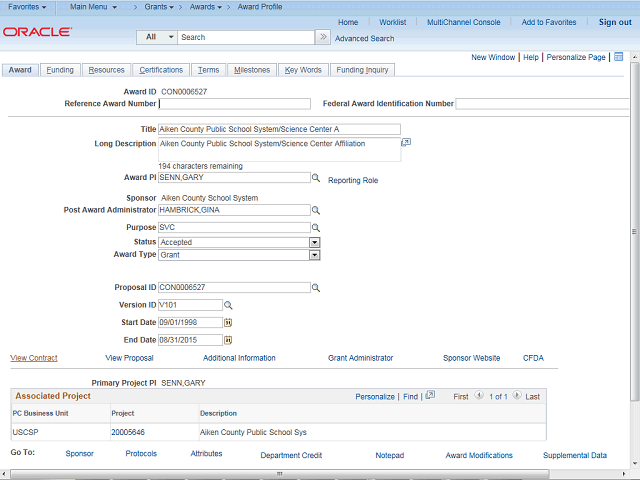Open the Version ID lookup icon
This screenshot has width=640, height=480.
pos(227,305)
